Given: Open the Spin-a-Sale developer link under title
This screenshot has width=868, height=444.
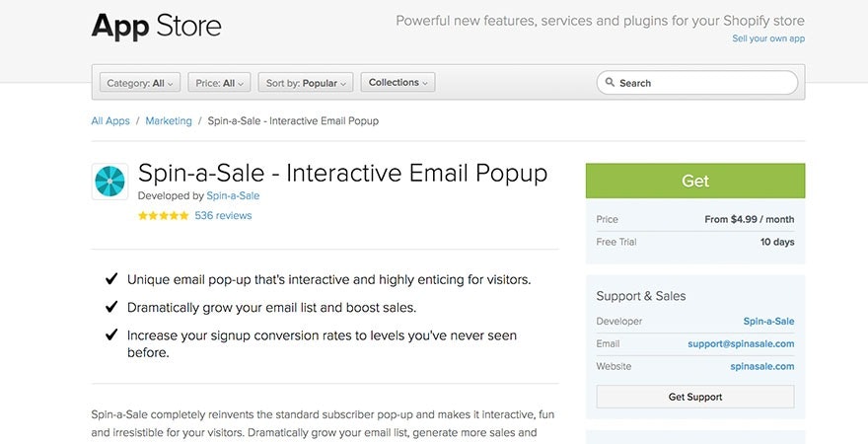Looking at the screenshot, I should [233, 196].
